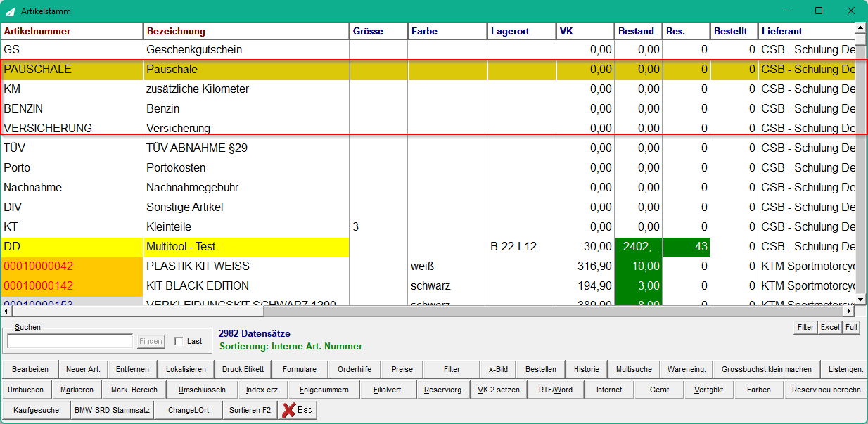
Task: Click the Umschlüsseln button
Action: tap(202, 390)
